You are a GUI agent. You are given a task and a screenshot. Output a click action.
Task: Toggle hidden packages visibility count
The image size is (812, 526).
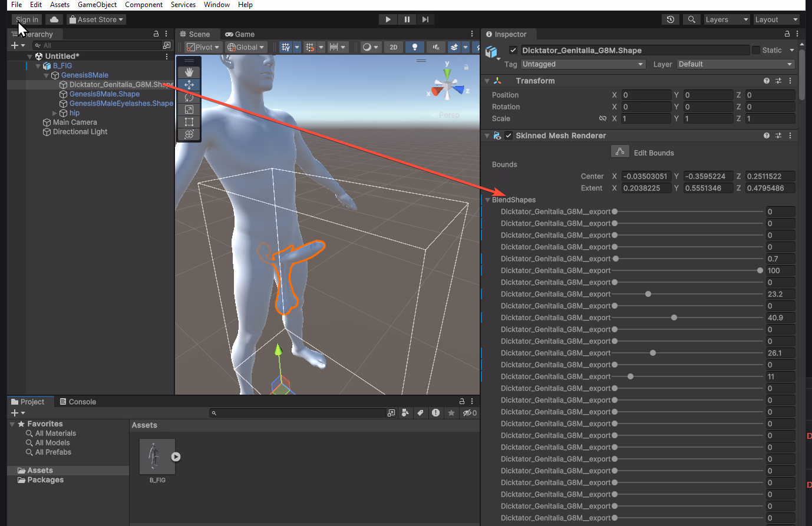470,413
